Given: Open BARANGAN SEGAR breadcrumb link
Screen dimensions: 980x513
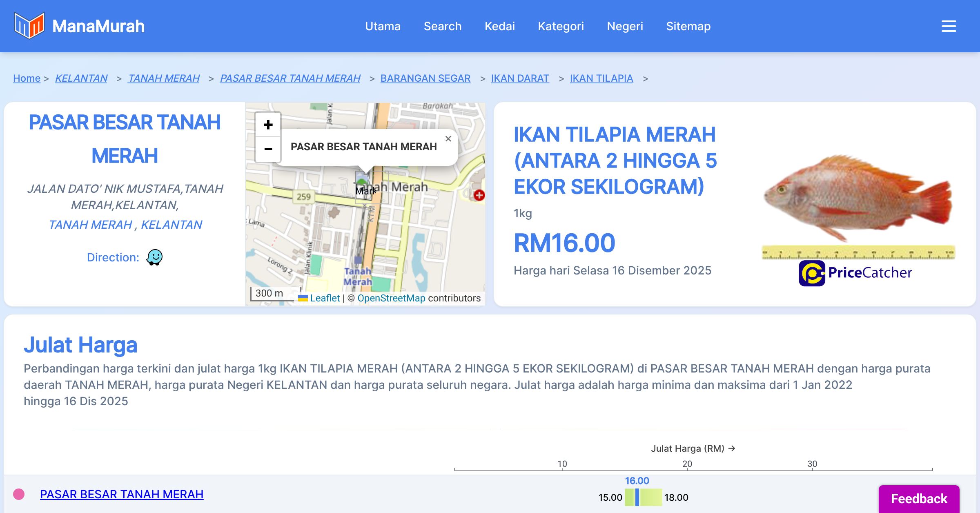Looking at the screenshot, I should [x=425, y=78].
